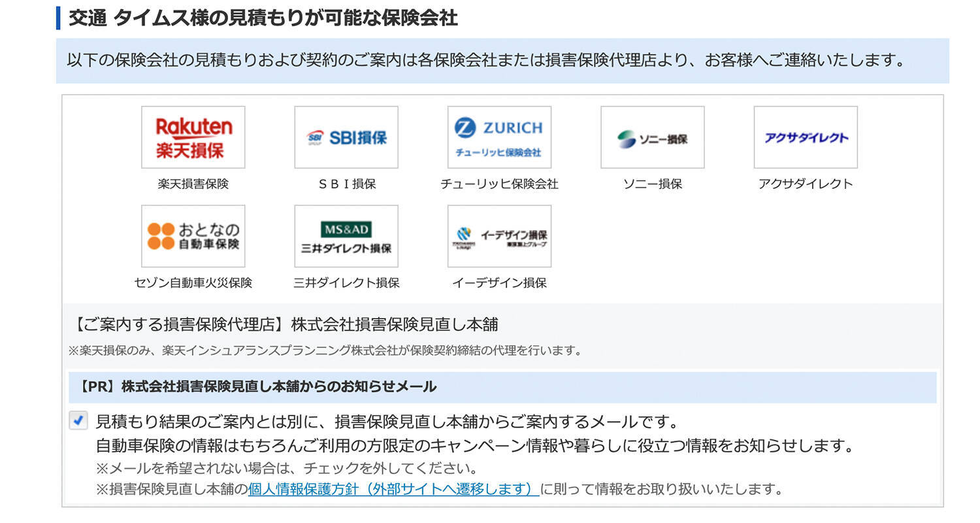Click the イーデザイン損保 caption below logo
Viewport: 980px width, 523px height.
coord(499,283)
